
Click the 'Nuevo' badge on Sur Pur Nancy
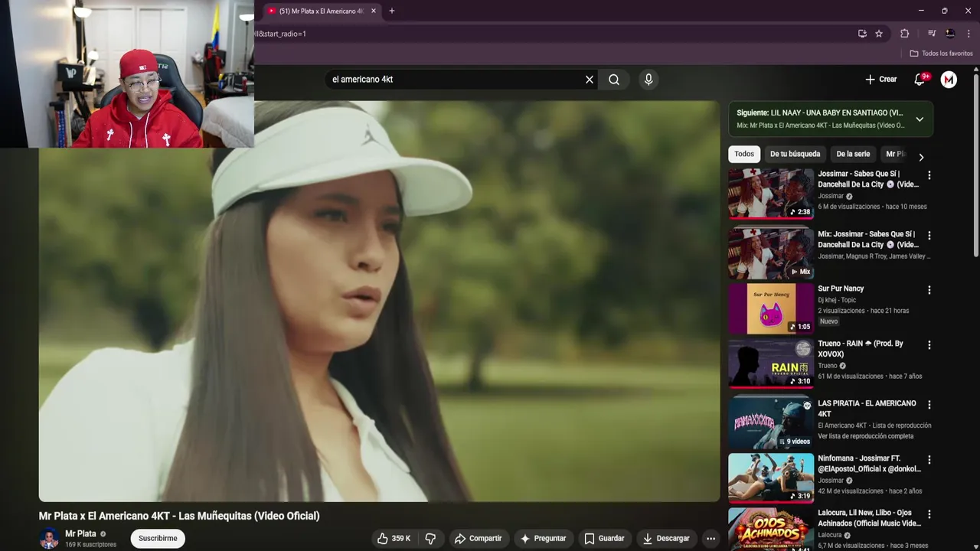coord(828,321)
